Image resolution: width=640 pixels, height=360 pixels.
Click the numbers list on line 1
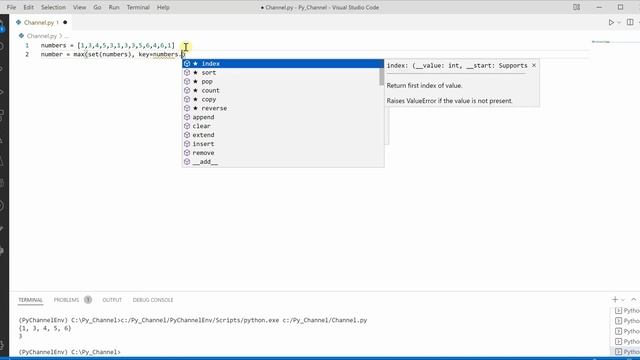pyautogui.click(x=126, y=45)
